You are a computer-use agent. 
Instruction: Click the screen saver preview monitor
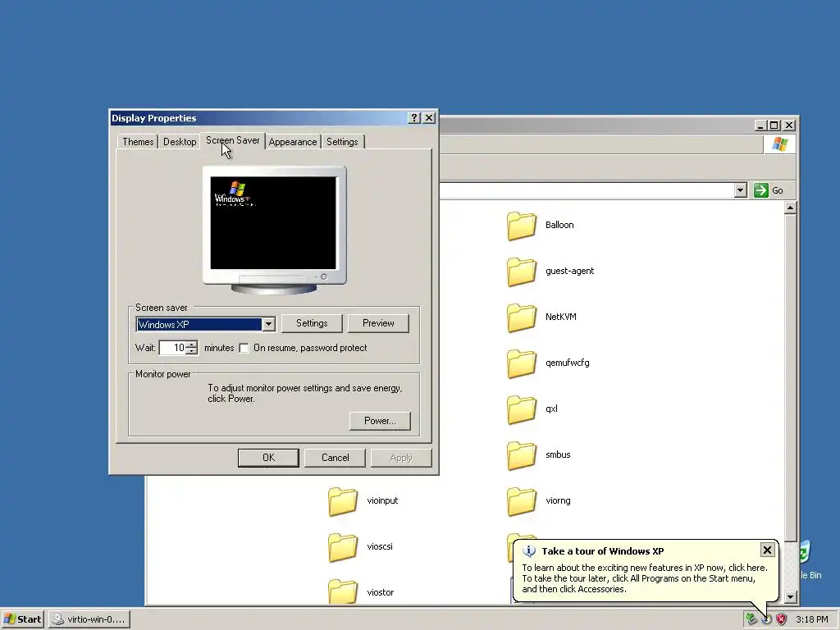274,230
